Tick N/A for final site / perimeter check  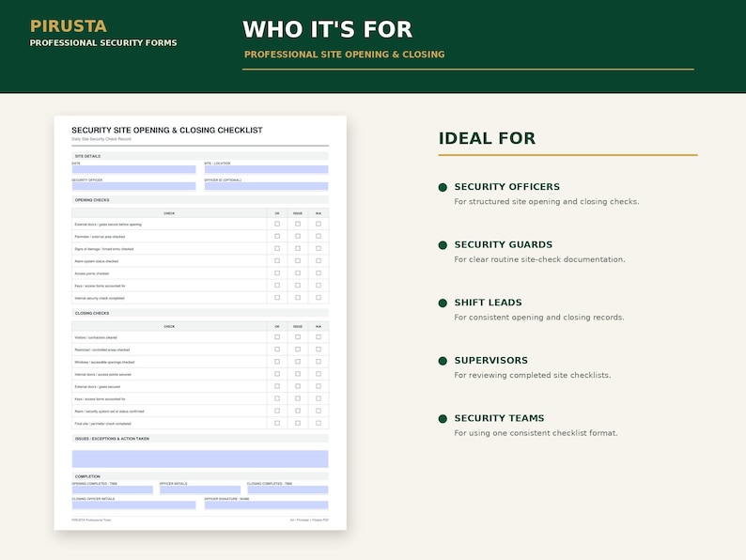tap(319, 423)
